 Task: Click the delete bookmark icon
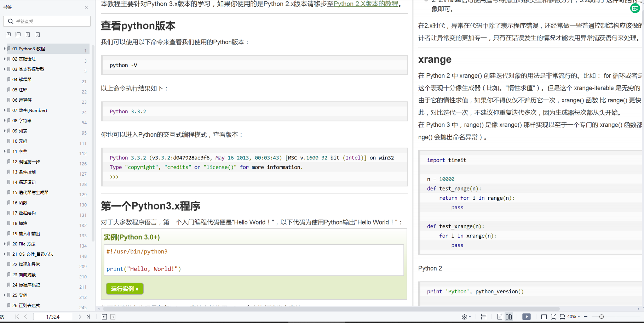coord(38,35)
